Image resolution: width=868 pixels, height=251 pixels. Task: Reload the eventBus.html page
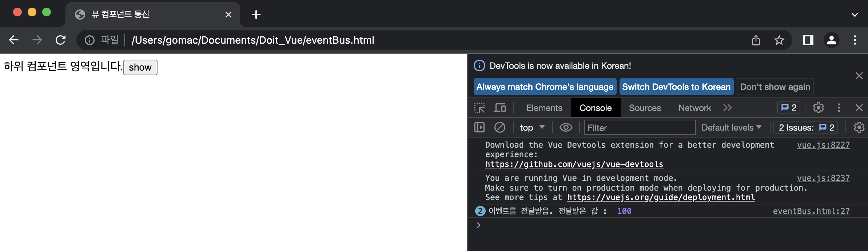pos(60,40)
